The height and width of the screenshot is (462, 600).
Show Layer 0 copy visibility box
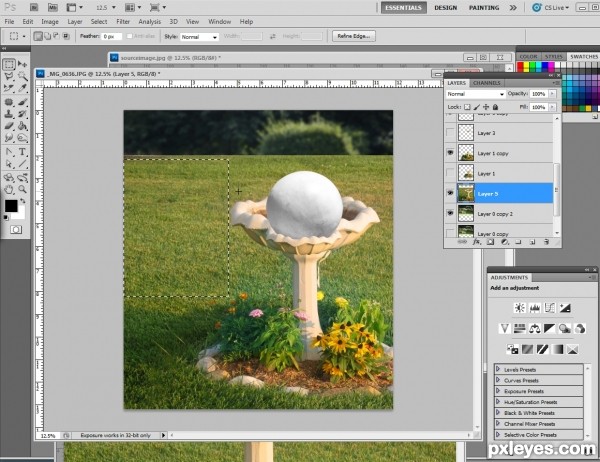point(450,232)
